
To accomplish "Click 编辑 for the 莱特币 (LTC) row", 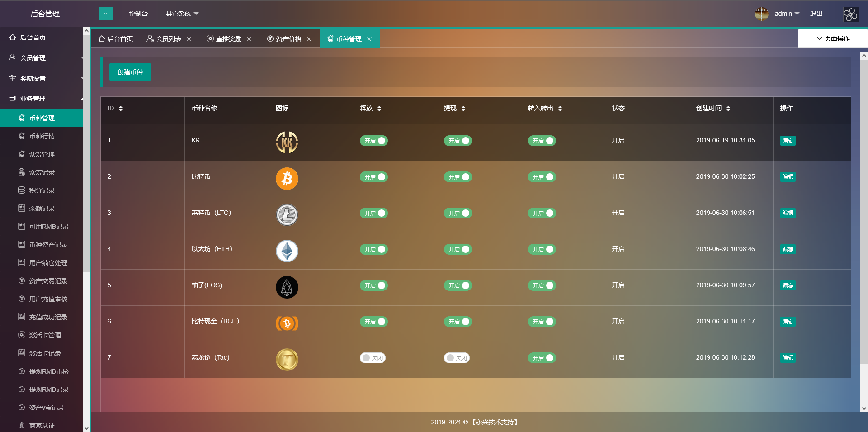I will pos(788,213).
